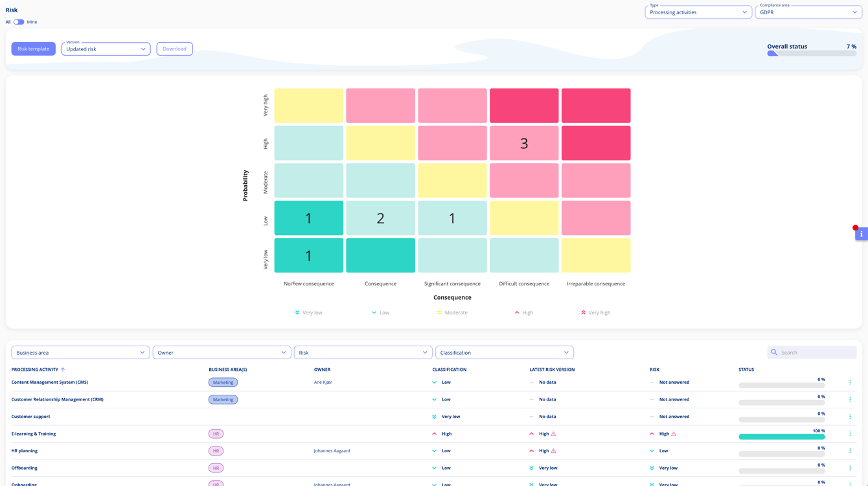Open kebab menu for Content Management System row

pyautogui.click(x=850, y=382)
